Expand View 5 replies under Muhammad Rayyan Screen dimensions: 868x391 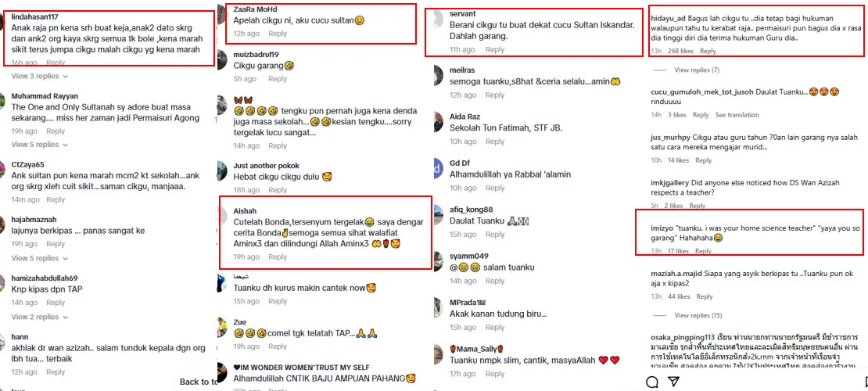(x=40, y=145)
